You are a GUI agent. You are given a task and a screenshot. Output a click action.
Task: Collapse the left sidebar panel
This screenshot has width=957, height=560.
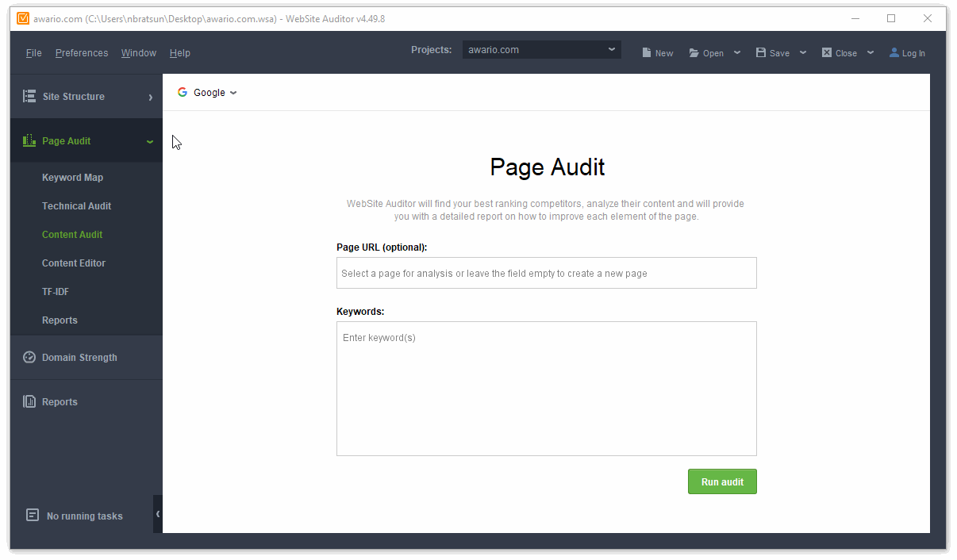coord(158,514)
